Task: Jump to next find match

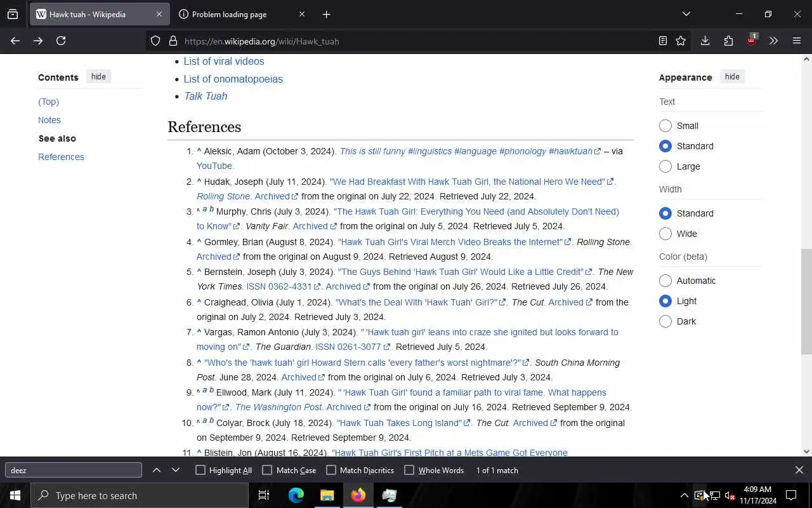Action: pyautogui.click(x=176, y=470)
